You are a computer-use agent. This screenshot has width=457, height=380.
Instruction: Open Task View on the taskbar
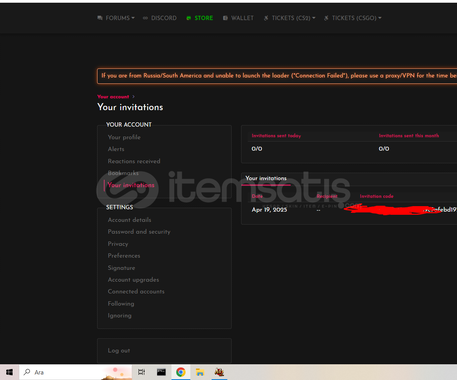tap(142, 372)
